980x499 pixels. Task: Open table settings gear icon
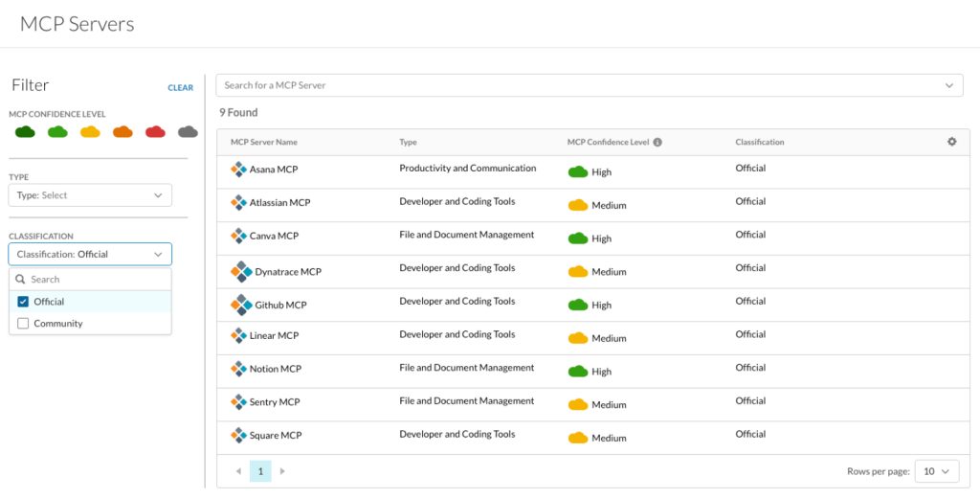coord(952,142)
